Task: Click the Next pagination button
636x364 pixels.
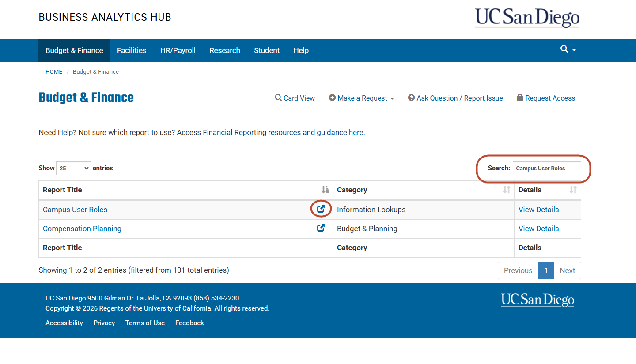Action: tap(567, 270)
